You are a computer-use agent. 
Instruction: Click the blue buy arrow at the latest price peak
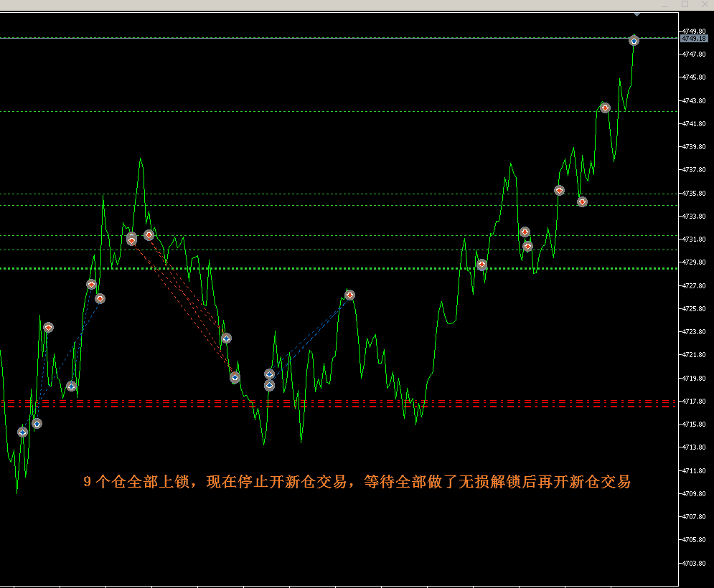634,41
